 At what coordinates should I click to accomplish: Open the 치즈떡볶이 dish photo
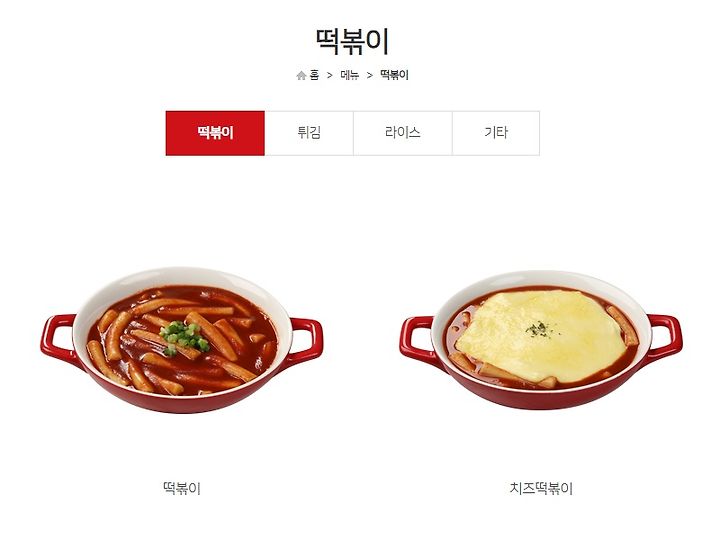pyautogui.click(x=541, y=340)
